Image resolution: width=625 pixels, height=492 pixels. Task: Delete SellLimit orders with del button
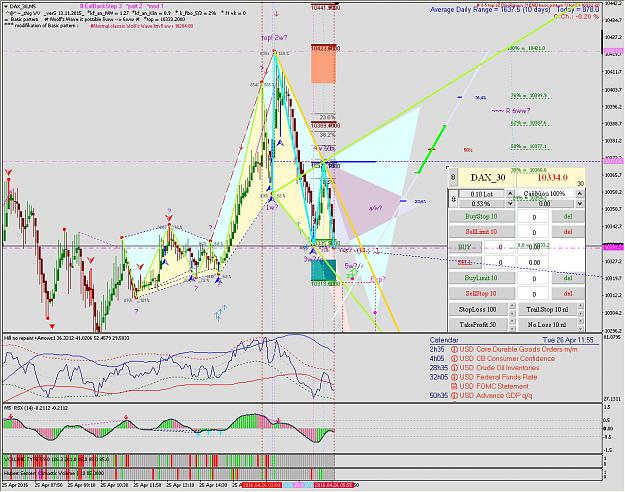[x=568, y=232]
